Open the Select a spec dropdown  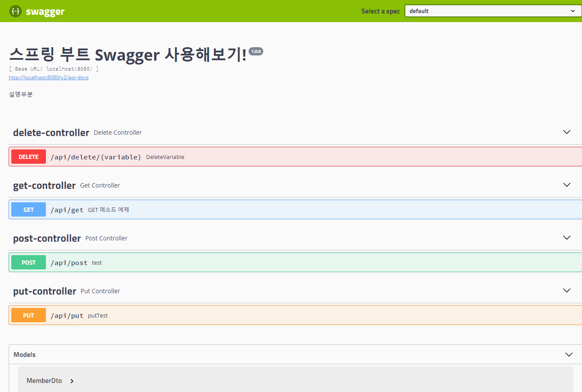(492, 11)
